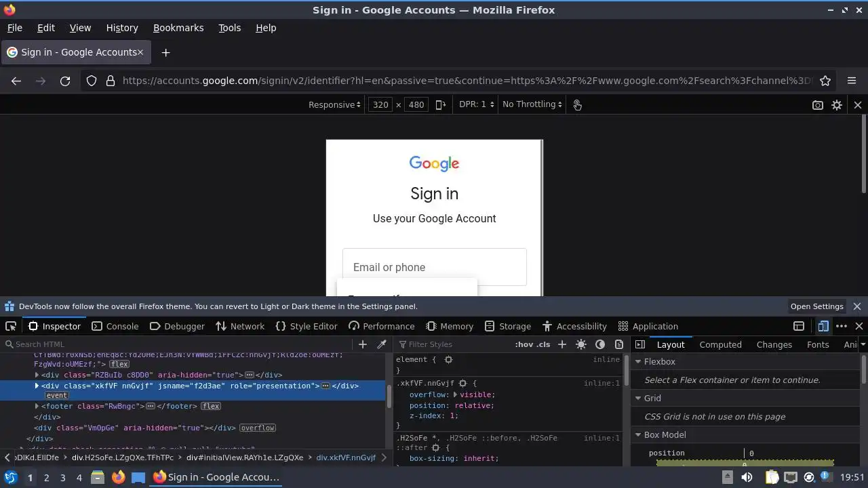Open the DPR dropdown
The height and width of the screenshot is (488, 868).
(x=476, y=104)
